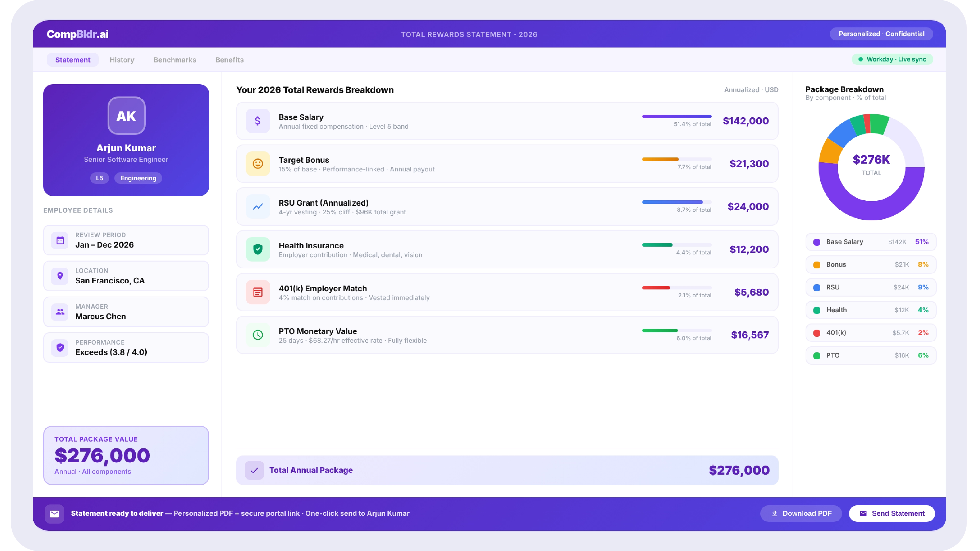The width and height of the screenshot is (980, 551).
Task: Click the Marcus Chen manager name
Action: click(100, 316)
